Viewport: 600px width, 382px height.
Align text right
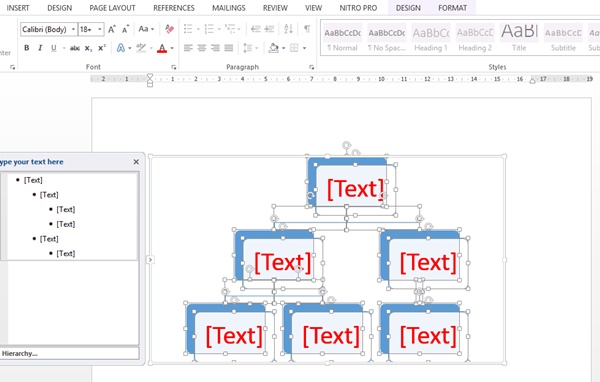coord(215,48)
